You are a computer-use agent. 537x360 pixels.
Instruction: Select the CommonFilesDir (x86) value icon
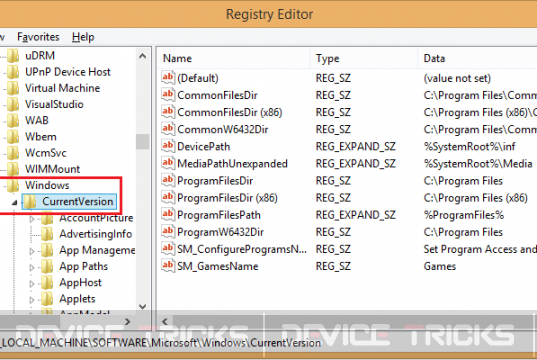[167, 112]
